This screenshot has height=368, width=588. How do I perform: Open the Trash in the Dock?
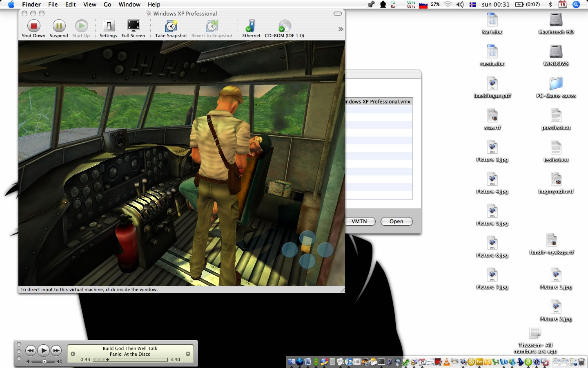581,362
